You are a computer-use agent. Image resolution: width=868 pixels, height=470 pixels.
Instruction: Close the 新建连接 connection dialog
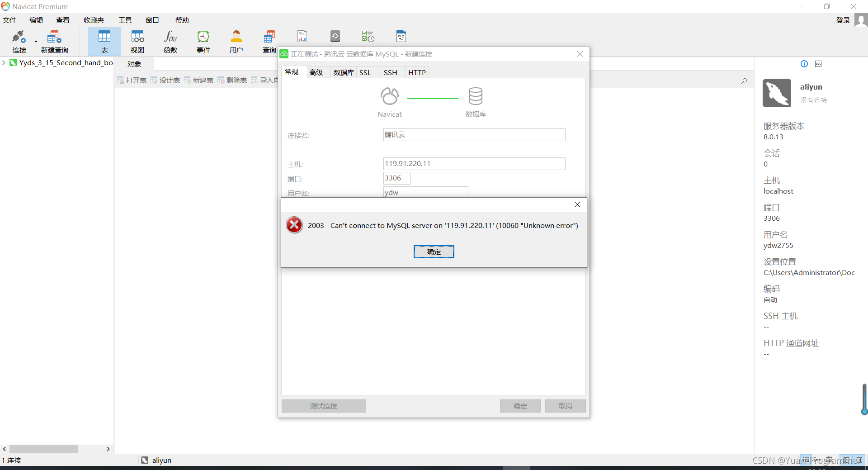pos(580,54)
